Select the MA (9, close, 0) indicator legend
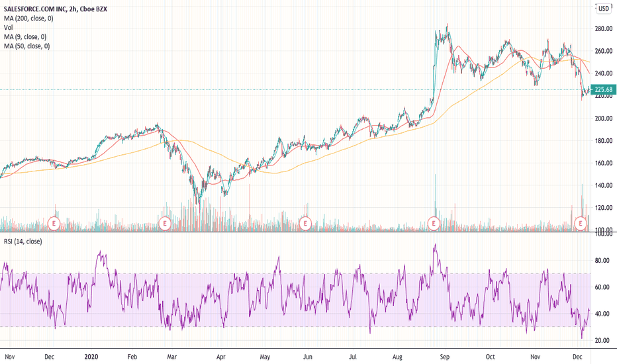This screenshot has width=617, height=364. coord(25,36)
